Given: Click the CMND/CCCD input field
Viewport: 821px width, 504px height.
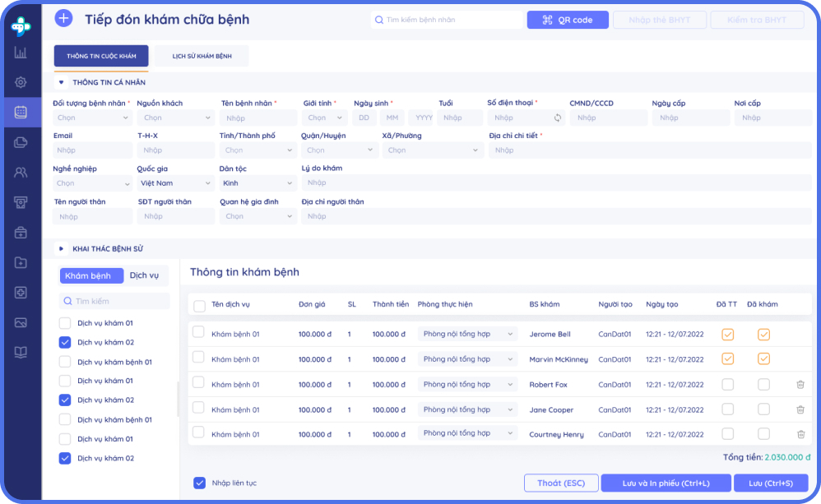Looking at the screenshot, I should point(609,118).
